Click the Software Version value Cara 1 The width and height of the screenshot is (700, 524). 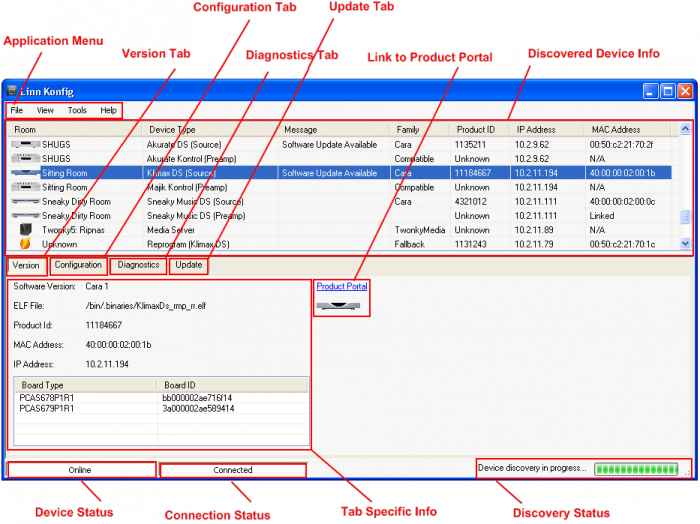pyautogui.click(x=97, y=287)
